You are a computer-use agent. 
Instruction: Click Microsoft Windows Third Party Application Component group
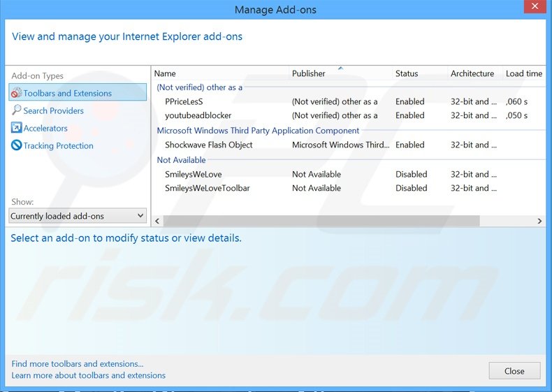258,131
